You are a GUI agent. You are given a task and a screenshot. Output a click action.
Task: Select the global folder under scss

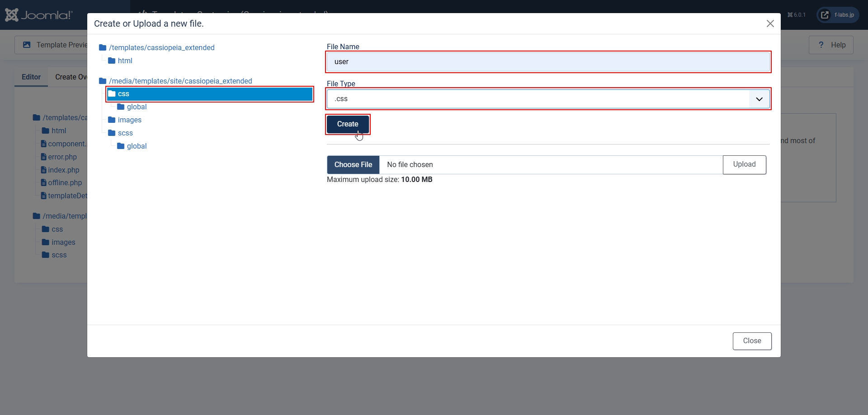click(137, 146)
